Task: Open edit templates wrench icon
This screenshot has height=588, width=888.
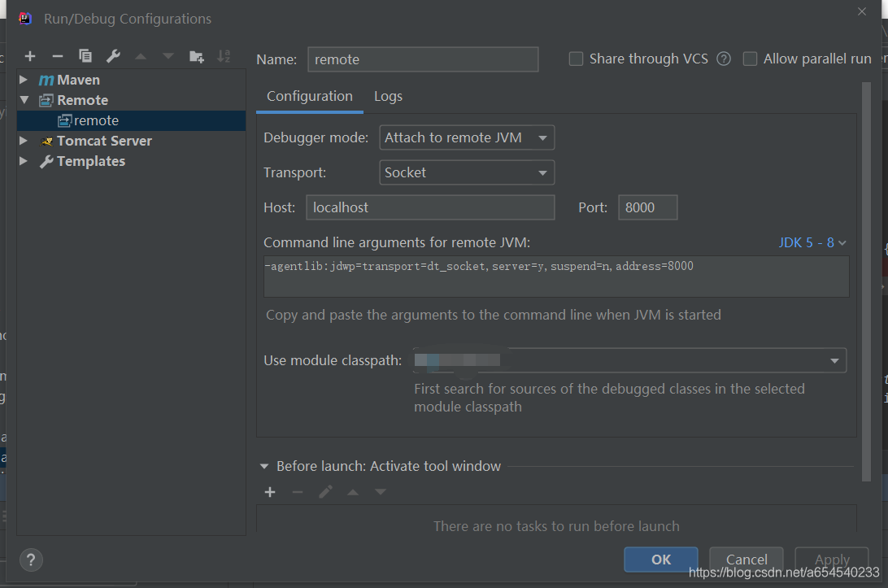Action: (113, 55)
